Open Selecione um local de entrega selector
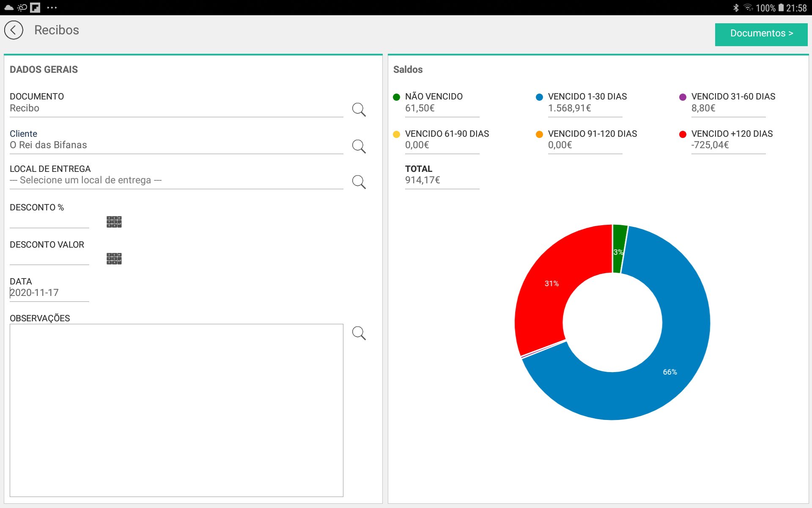The image size is (812, 508). coord(176,180)
